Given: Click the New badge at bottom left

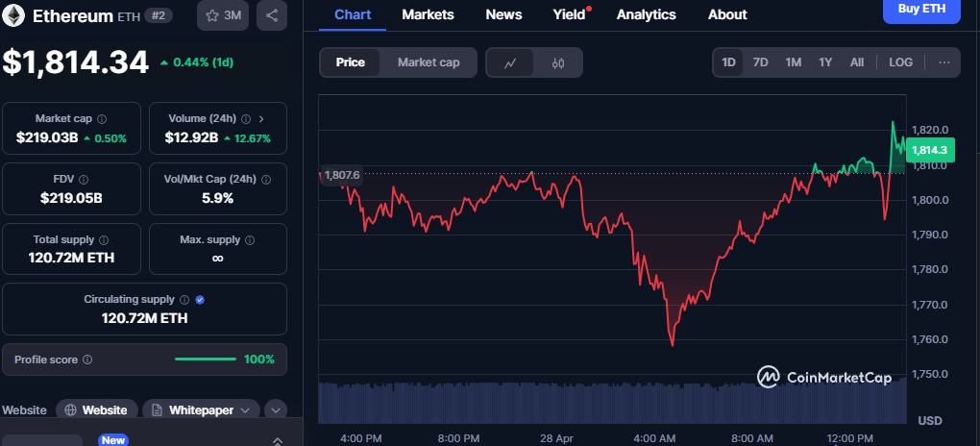Looking at the screenshot, I should tap(113, 440).
